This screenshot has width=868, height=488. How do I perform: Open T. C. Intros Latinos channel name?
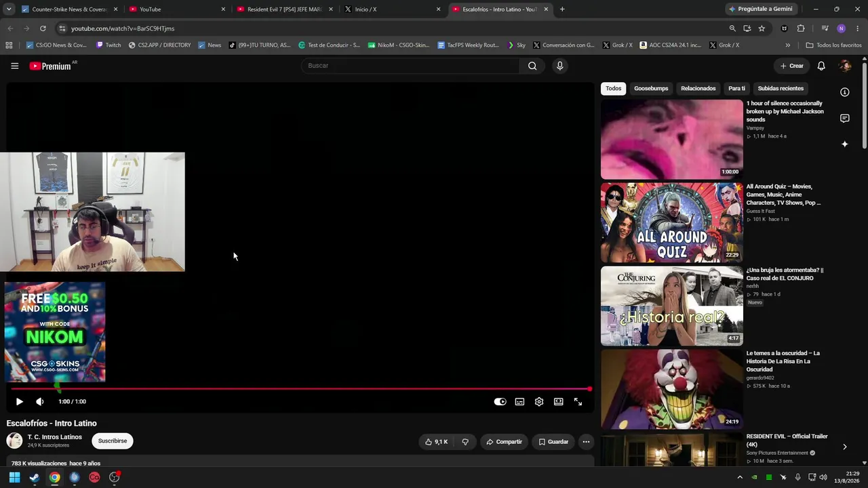tap(55, 437)
